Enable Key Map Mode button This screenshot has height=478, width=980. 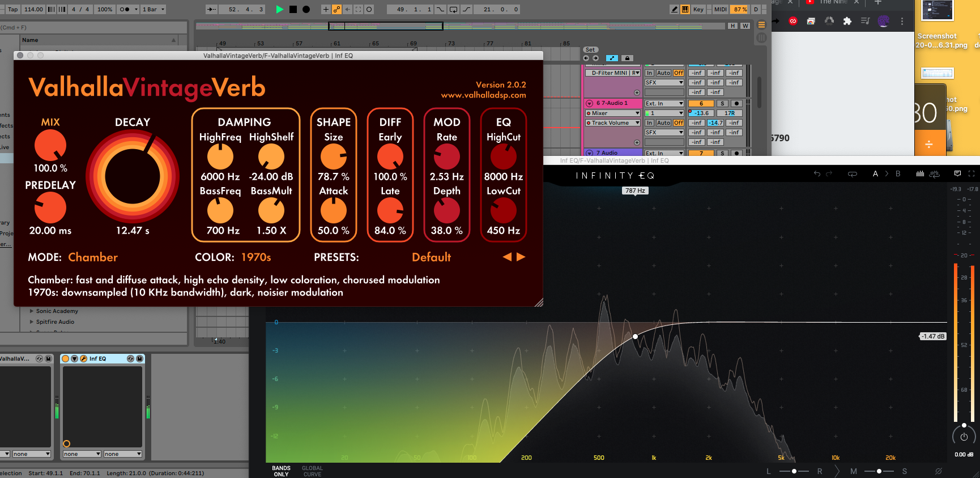(698, 9)
